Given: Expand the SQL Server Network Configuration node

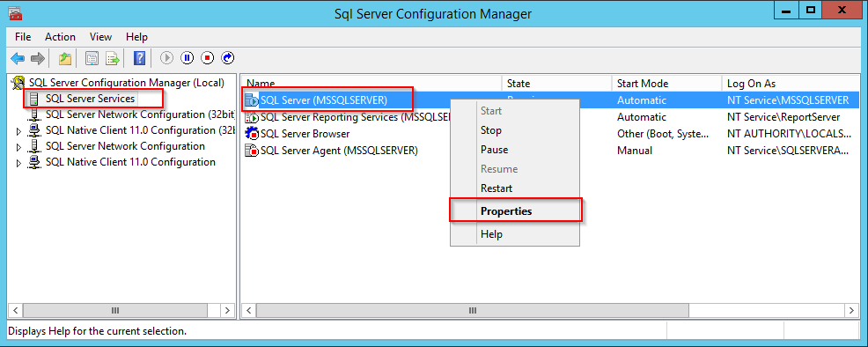Looking at the screenshot, I should coord(18,147).
